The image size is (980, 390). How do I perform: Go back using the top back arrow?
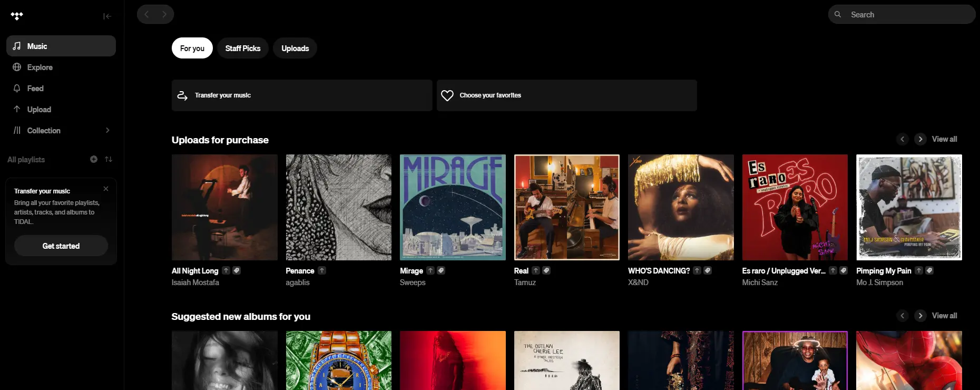tap(146, 14)
